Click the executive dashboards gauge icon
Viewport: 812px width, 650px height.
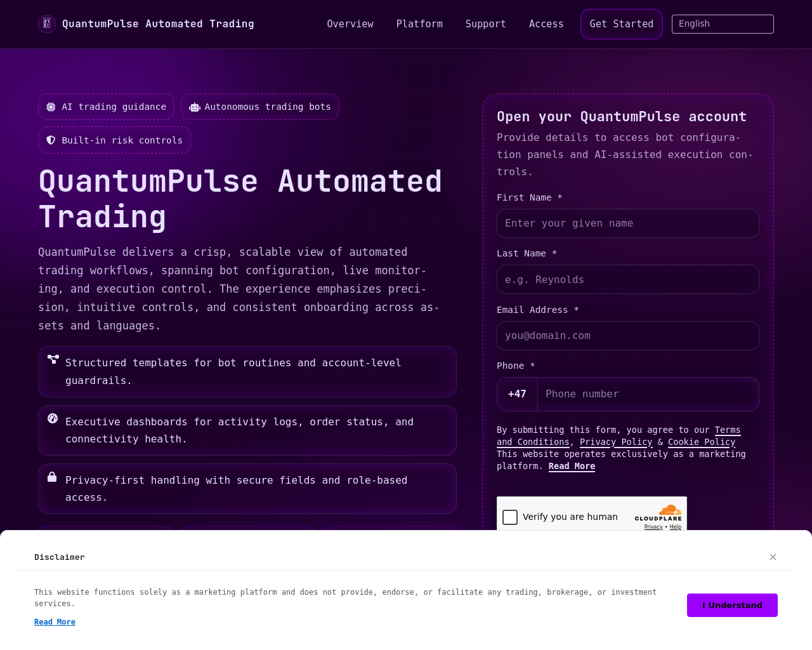click(x=53, y=418)
